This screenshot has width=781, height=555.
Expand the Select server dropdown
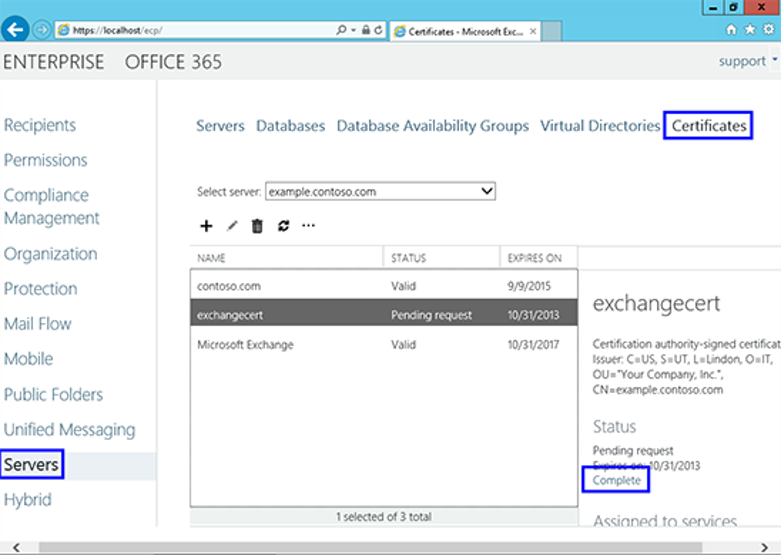coord(487,191)
